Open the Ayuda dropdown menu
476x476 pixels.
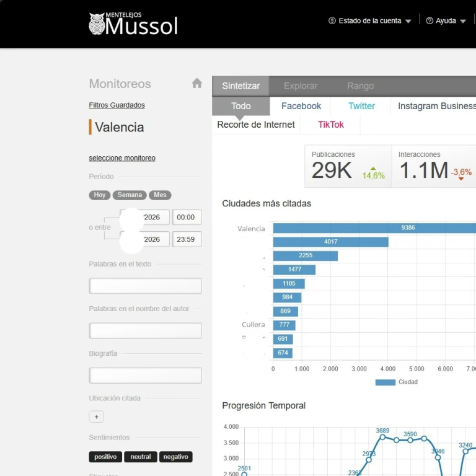click(x=446, y=20)
